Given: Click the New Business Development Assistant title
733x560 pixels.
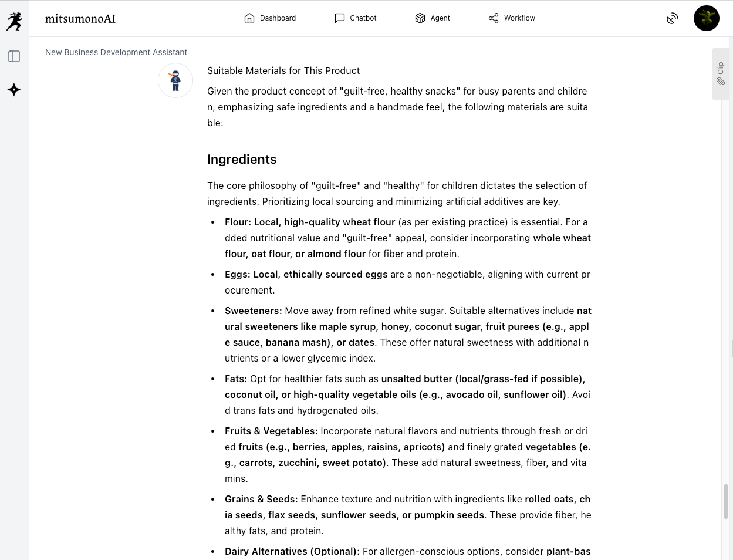Looking at the screenshot, I should (x=116, y=52).
